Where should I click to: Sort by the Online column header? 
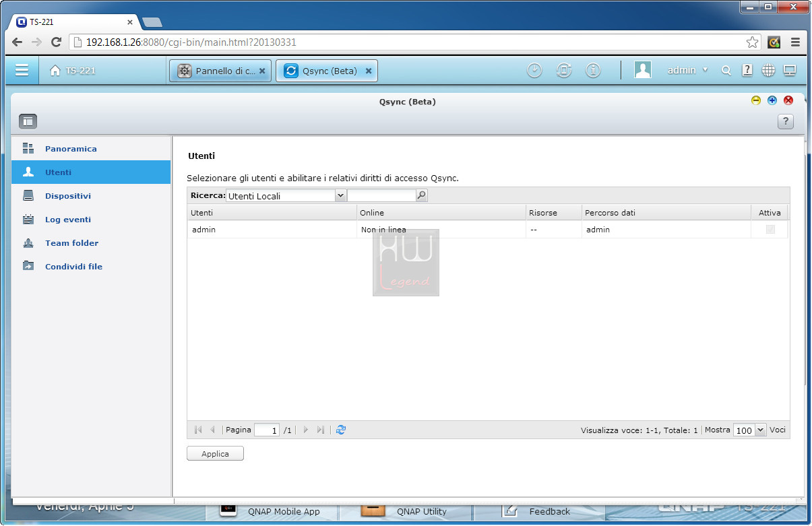pos(441,213)
